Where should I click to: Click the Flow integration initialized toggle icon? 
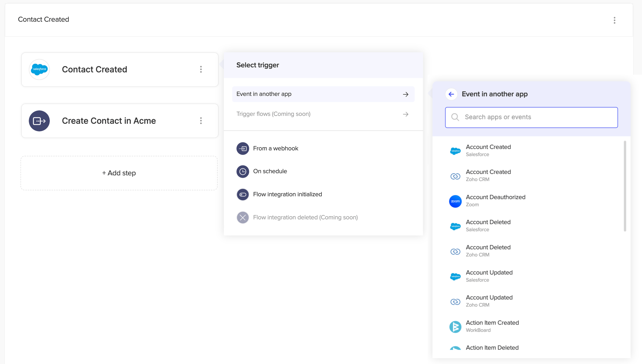click(242, 194)
